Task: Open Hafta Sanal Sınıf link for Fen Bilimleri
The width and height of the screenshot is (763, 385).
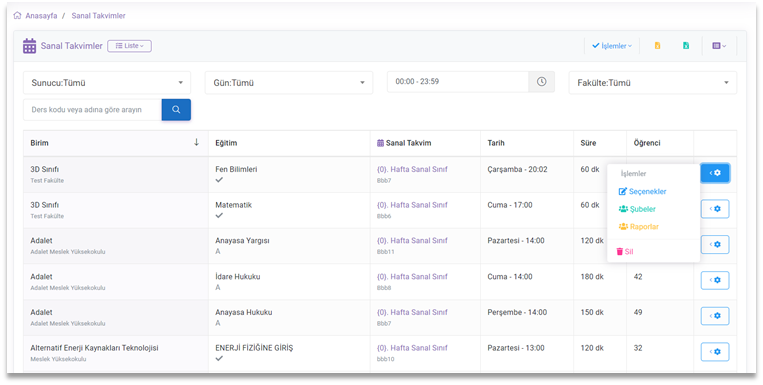Action: click(x=412, y=169)
